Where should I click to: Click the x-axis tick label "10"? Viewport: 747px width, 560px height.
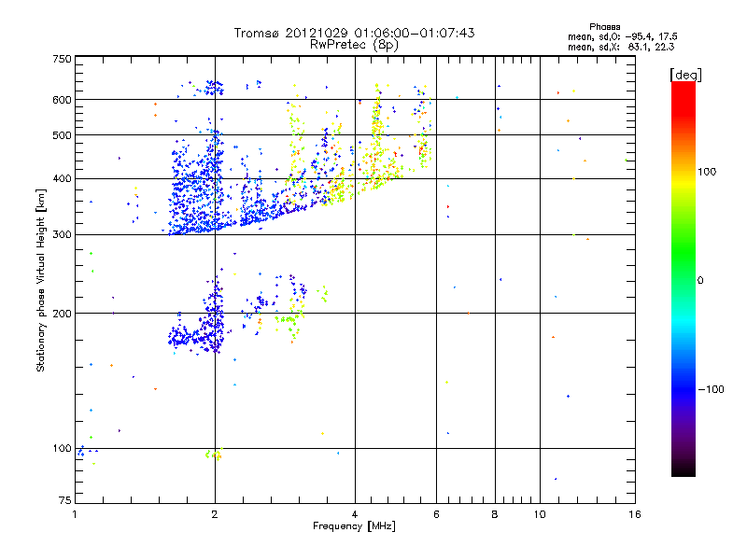tap(540, 514)
